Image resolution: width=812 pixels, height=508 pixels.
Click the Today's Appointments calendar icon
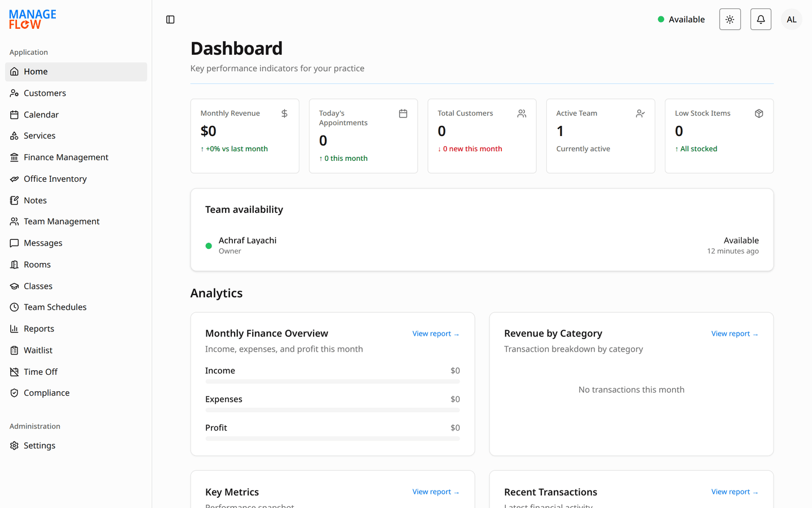(x=403, y=113)
